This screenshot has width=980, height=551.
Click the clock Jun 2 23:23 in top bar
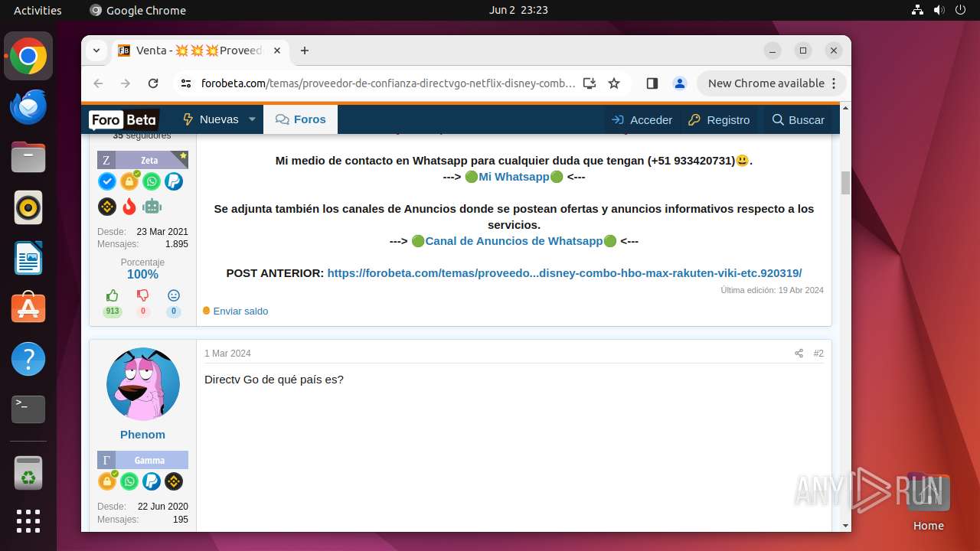click(x=518, y=10)
